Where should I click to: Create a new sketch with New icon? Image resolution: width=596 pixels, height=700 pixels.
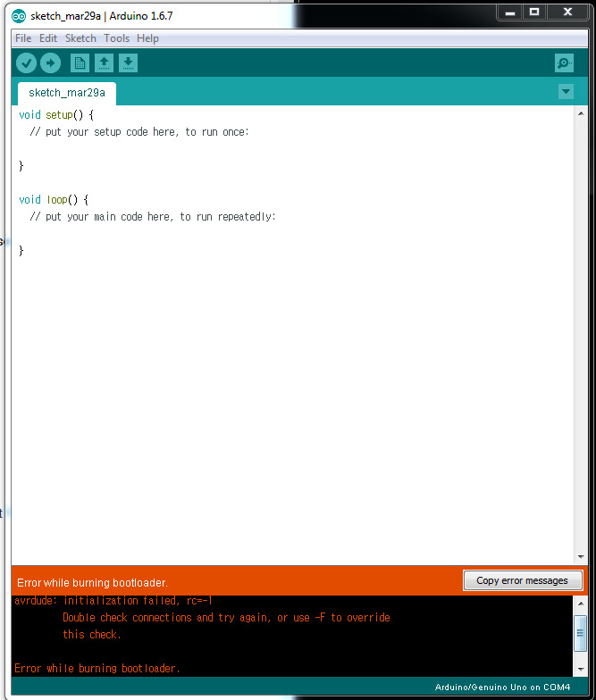pos(80,62)
